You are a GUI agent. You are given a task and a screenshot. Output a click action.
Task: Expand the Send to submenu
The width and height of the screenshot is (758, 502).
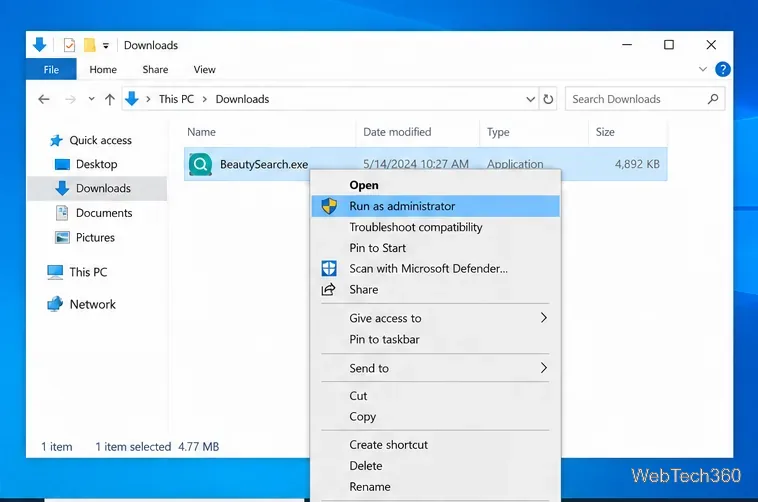pos(544,368)
